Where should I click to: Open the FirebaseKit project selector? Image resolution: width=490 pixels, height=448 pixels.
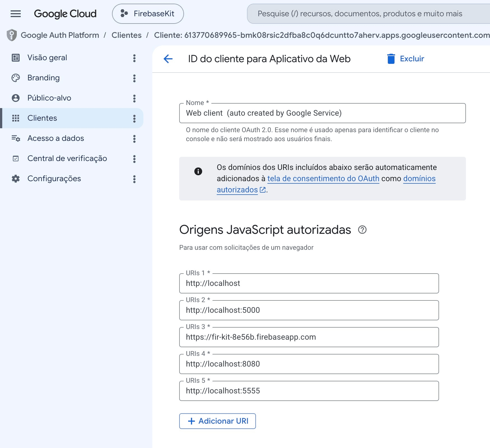point(148,14)
